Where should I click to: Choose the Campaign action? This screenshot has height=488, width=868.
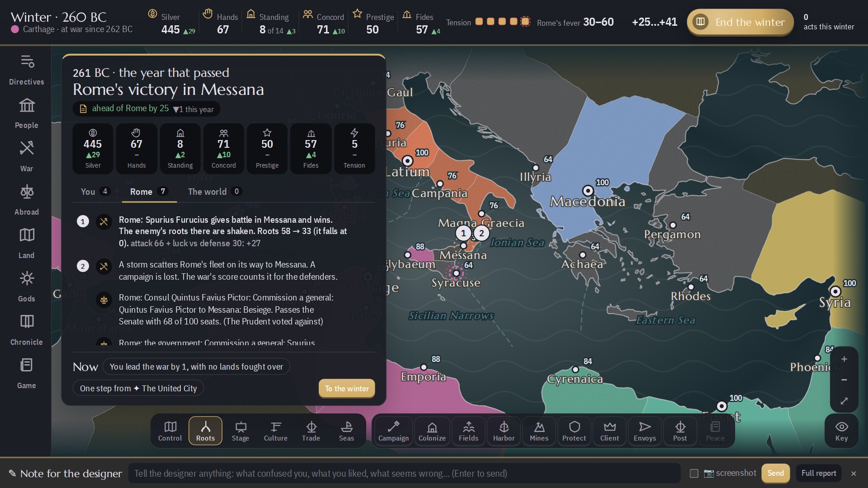[x=393, y=431]
